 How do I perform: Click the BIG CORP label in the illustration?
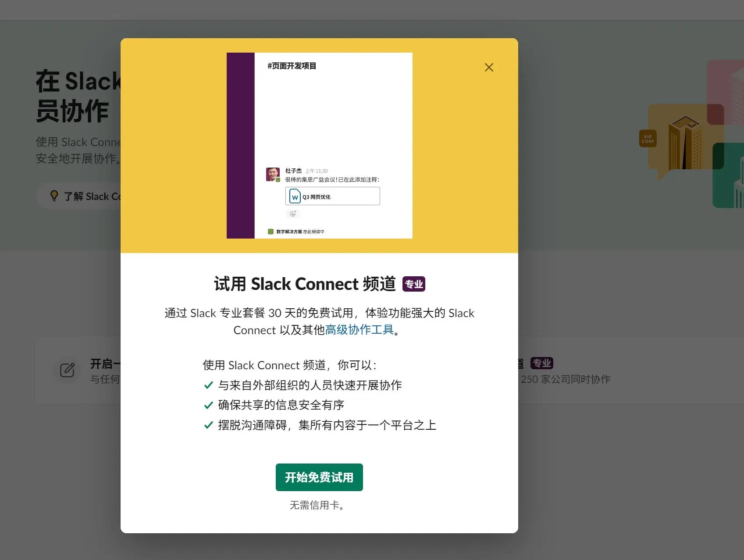coord(648,139)
